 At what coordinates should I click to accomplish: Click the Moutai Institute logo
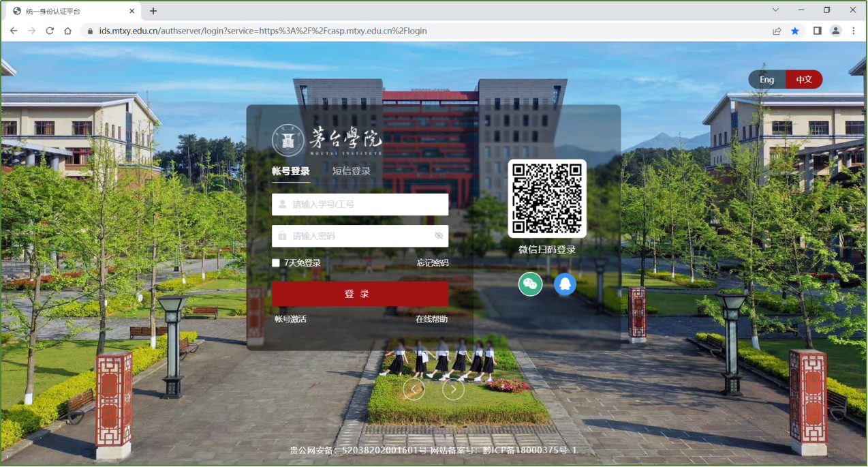click(x=326, y=140)
